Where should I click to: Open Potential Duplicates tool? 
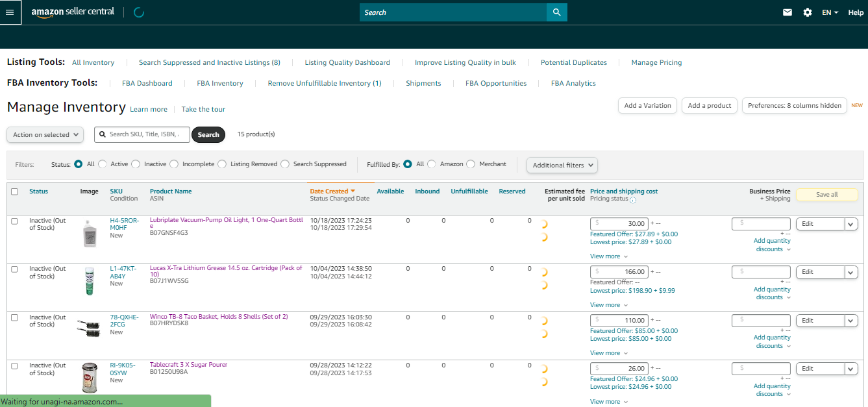point(574,63)
